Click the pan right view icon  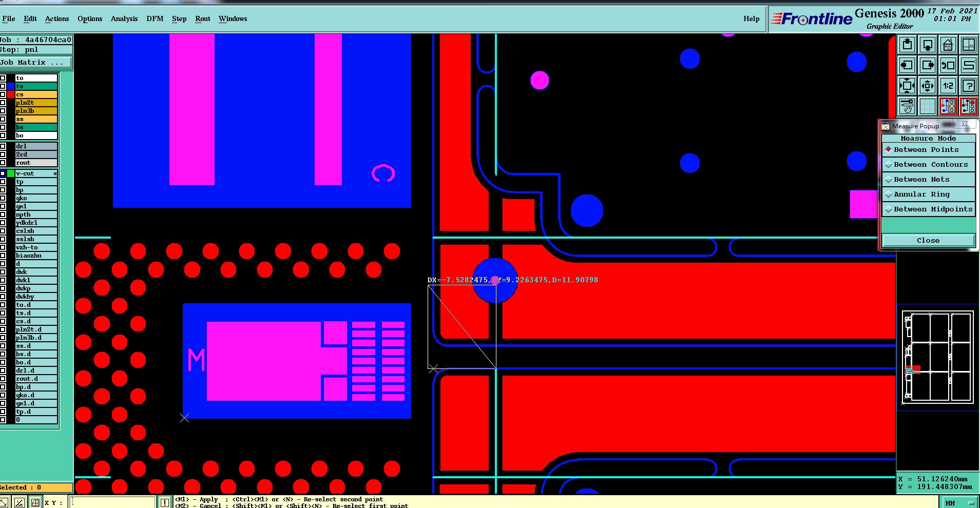coord(928,65)
